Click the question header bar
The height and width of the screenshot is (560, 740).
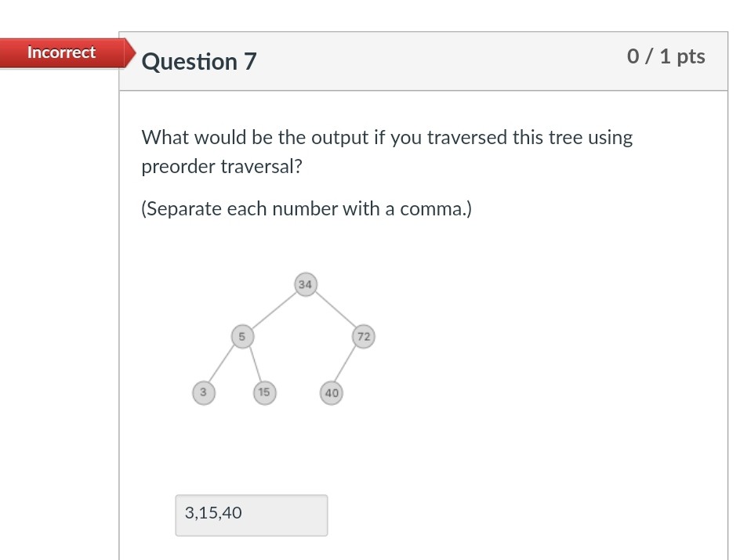click(423, 61)
